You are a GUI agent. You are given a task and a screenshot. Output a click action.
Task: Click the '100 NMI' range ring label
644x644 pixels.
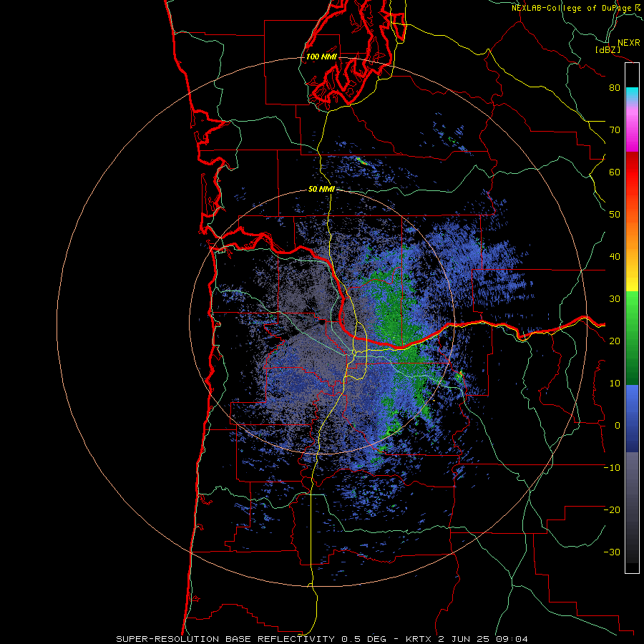click(321, 57)
